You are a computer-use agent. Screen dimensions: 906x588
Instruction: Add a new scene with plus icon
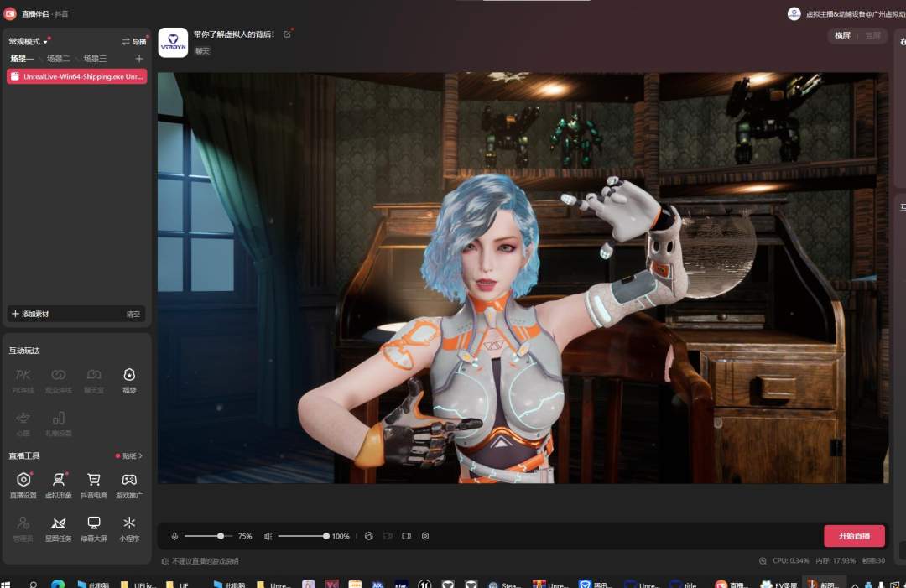click(x=138, y=59)
